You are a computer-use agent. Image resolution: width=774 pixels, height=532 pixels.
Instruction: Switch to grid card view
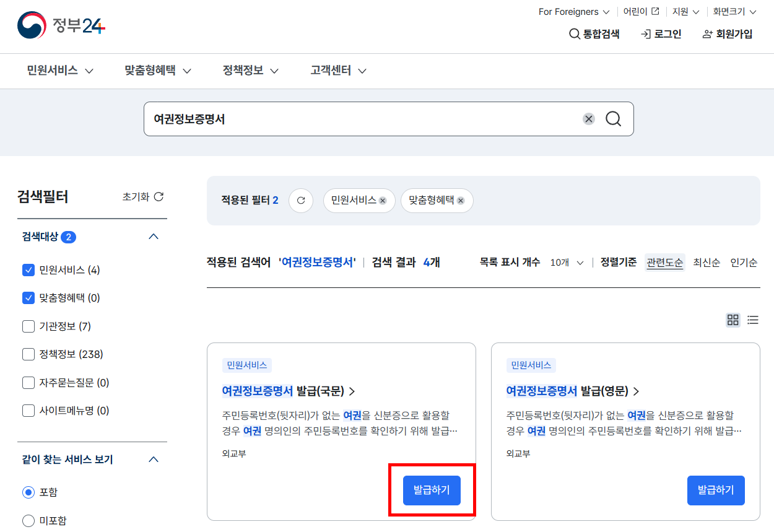[x=733, y=320]
